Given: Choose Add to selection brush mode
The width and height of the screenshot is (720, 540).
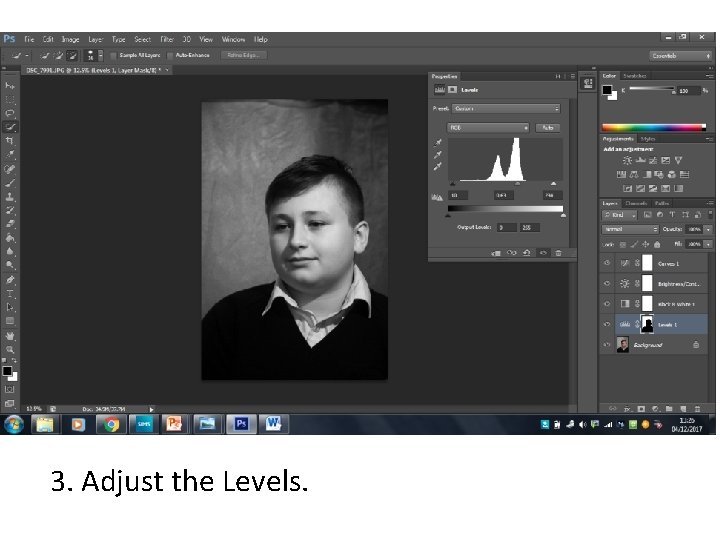Looking at the screenshot, I should click(58, 56).
